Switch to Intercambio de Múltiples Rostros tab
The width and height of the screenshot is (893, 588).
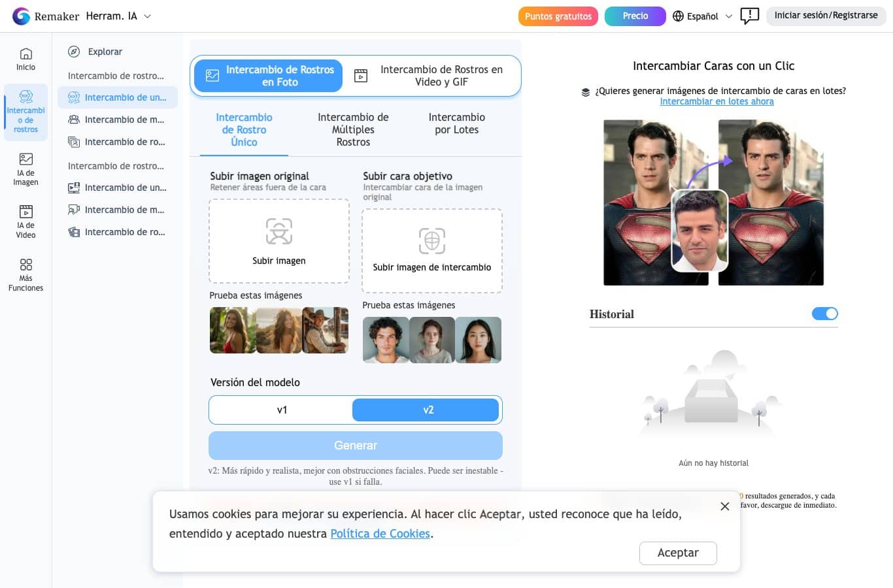click(353, 129)
